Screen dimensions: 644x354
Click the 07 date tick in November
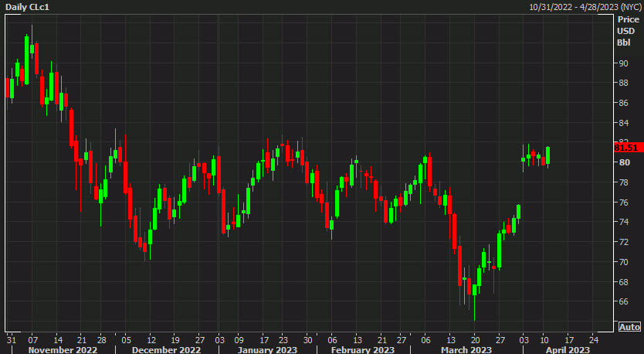[x=33, y=340]
